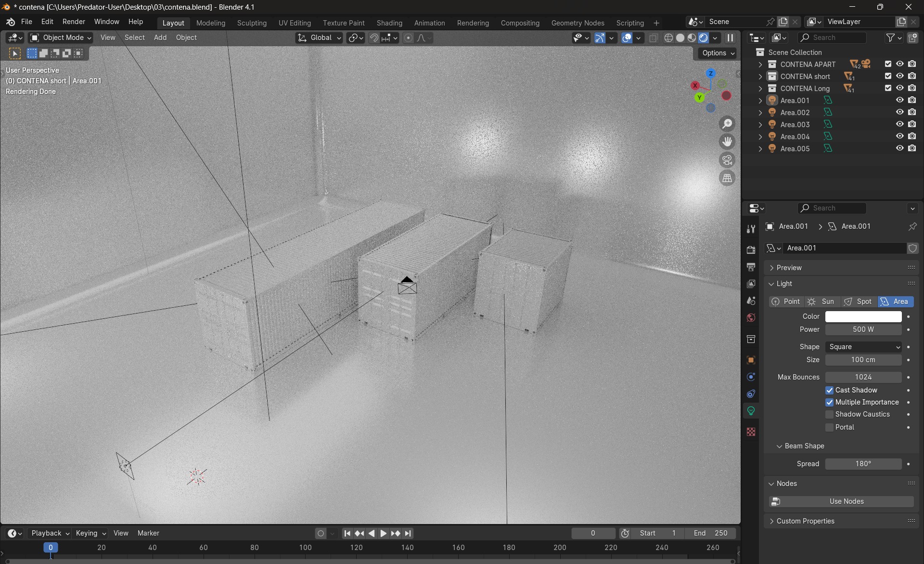Viewport: 924px width, 564px height.
Task: Open the viewport Options dropdown
Action: pos(718,53)
